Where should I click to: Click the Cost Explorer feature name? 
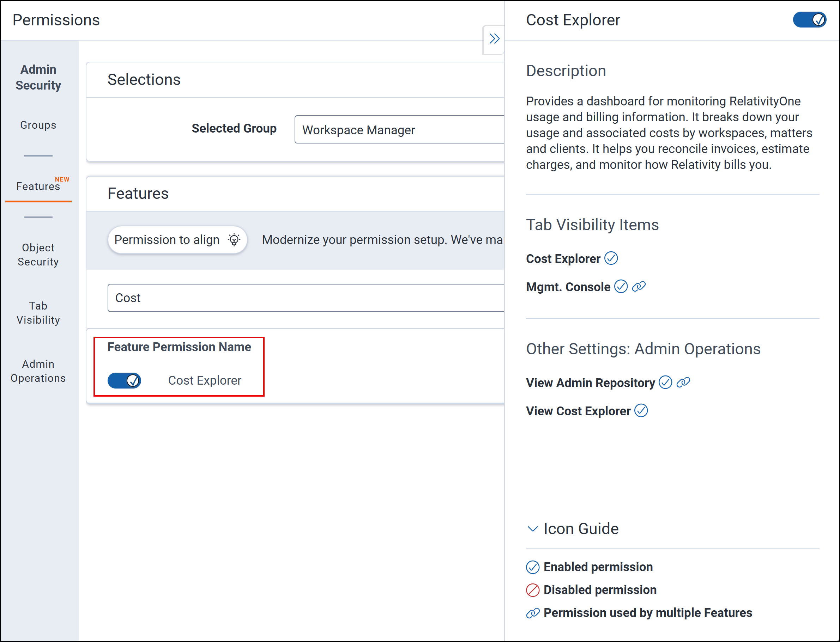pos(205,381)
